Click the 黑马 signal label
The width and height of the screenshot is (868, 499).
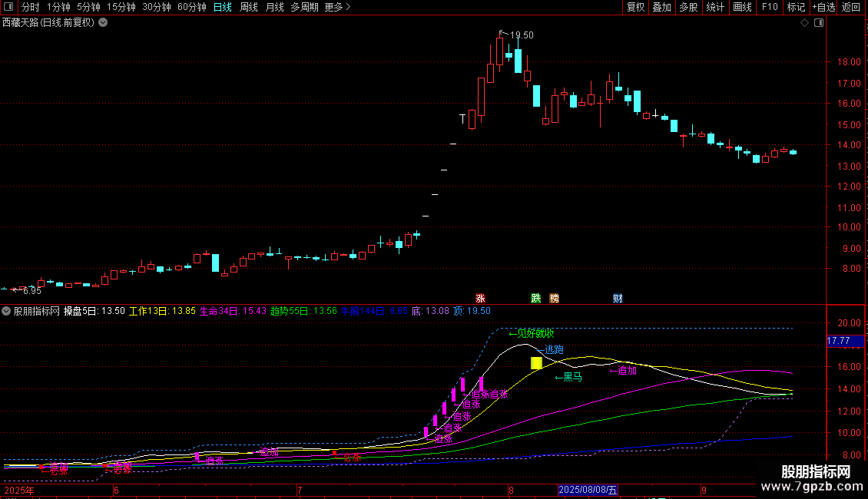pyautogui.click(x=568, y=377)
